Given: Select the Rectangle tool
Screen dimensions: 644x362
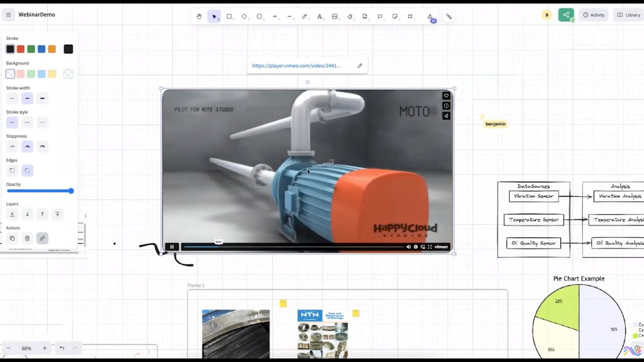Looking at the screenshot, I should pos(229,16).
